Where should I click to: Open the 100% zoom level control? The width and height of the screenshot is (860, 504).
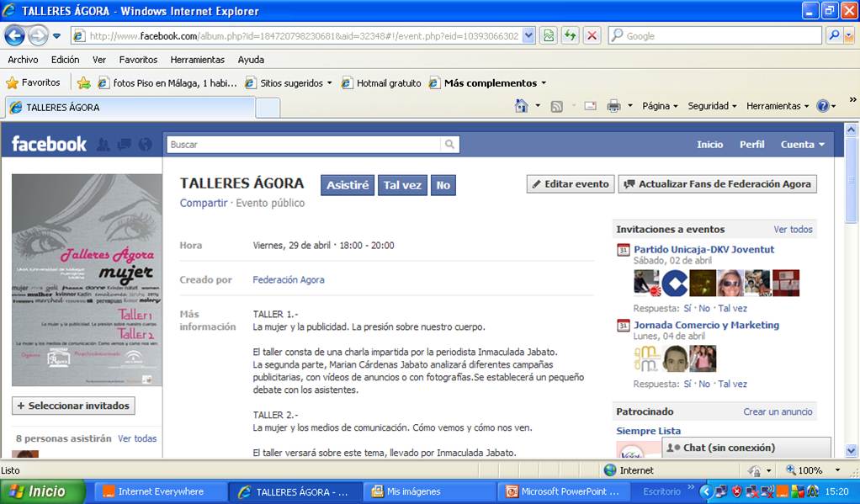click(x=814, y=470)
